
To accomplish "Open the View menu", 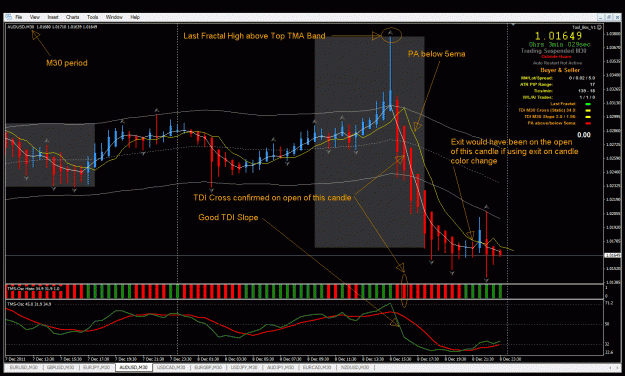I will [x=35, y=17].
